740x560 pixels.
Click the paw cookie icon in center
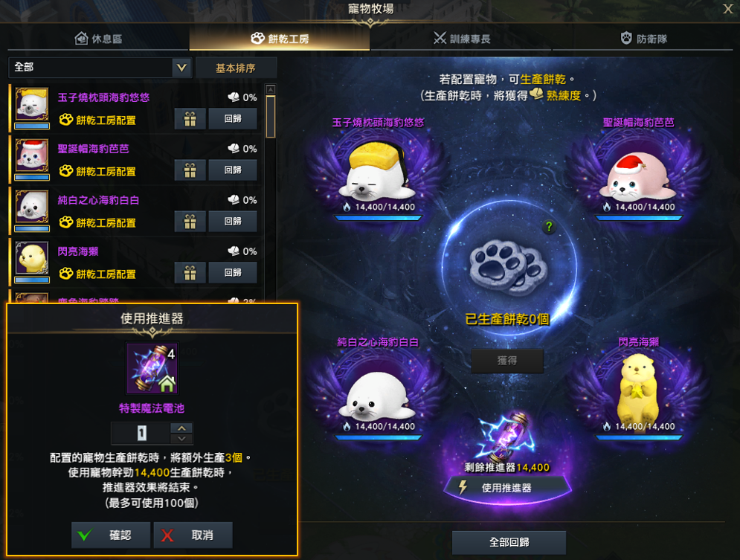tap(508, 268)
